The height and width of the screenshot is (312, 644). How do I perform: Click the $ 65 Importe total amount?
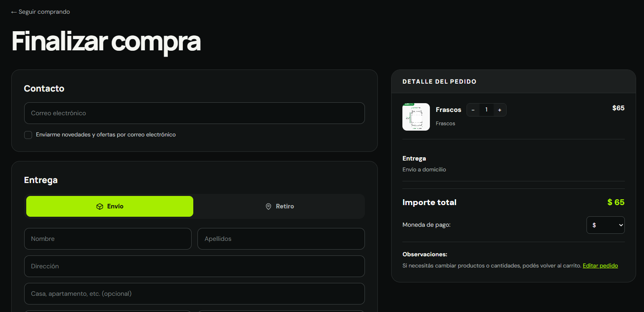pos(616,203)
